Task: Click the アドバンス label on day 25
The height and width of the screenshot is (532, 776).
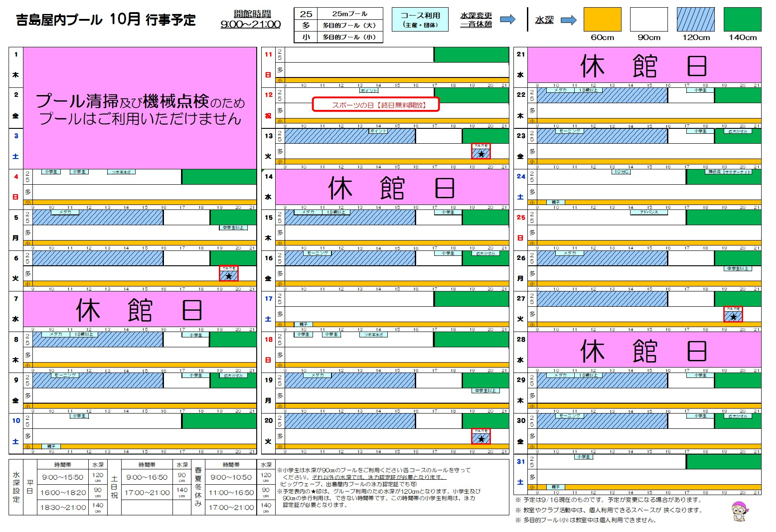Action: tap(649, 212)
